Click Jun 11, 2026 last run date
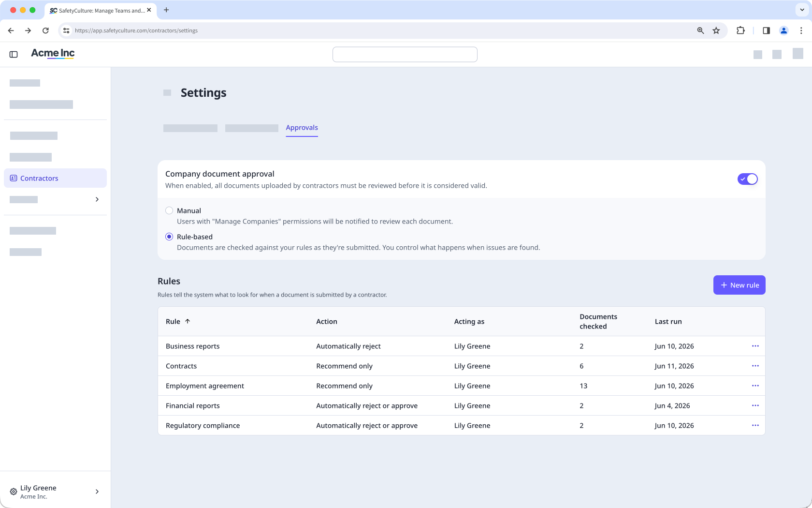 pyautogui.click(x=674, y=366)
